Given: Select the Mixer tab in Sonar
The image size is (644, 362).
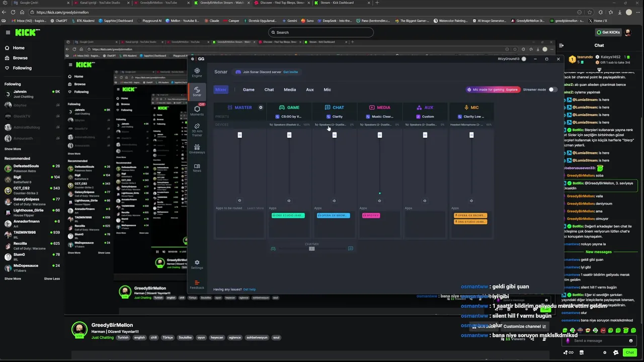Looking at the screenshot, I should coord(221,89).
